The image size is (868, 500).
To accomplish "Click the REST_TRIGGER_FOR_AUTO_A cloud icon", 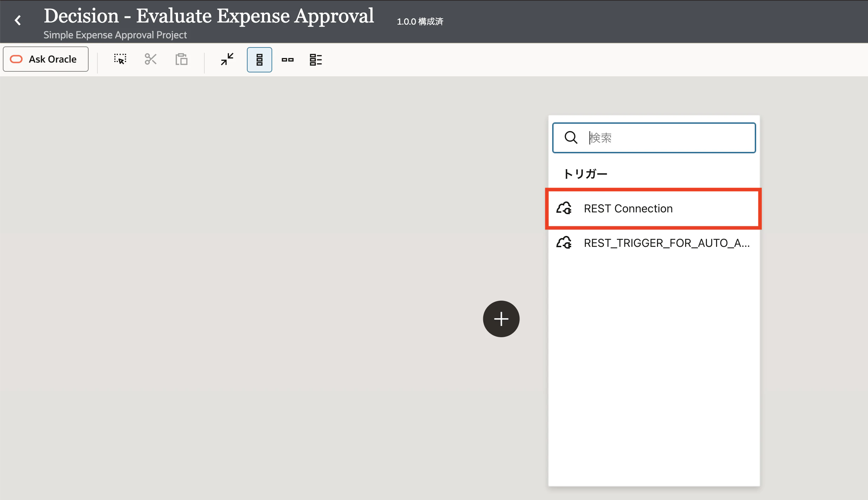I will (564, 243).
